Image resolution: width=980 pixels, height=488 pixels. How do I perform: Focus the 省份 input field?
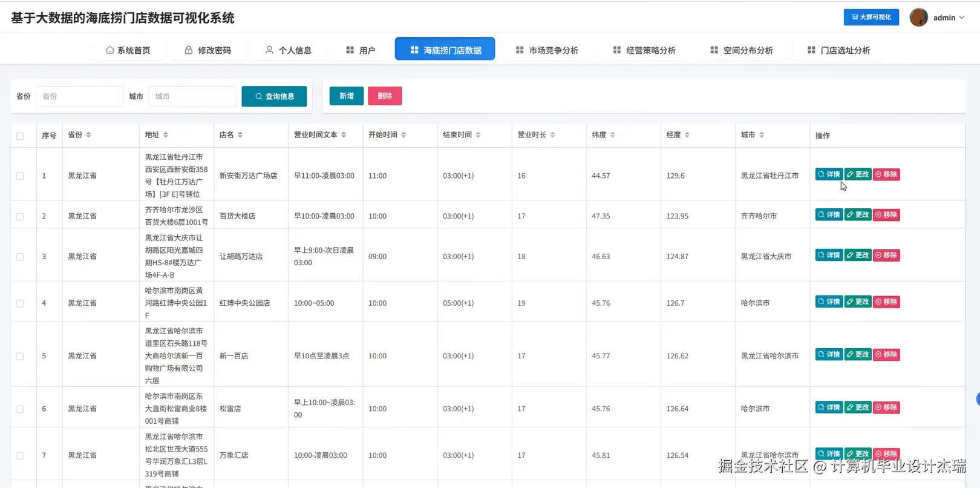(x=79, y=96)
